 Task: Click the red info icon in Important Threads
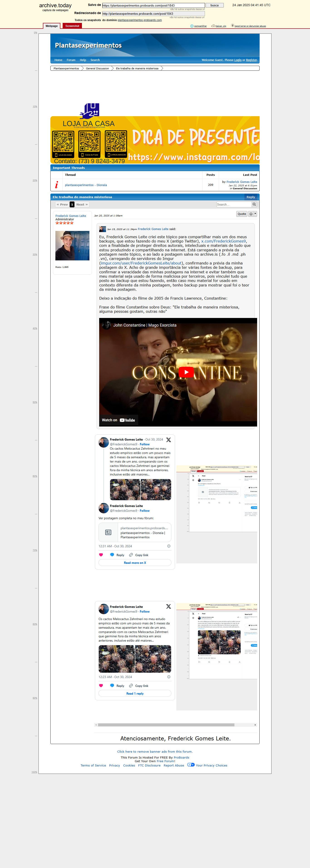pyautogui.click(x=56, y=185)
